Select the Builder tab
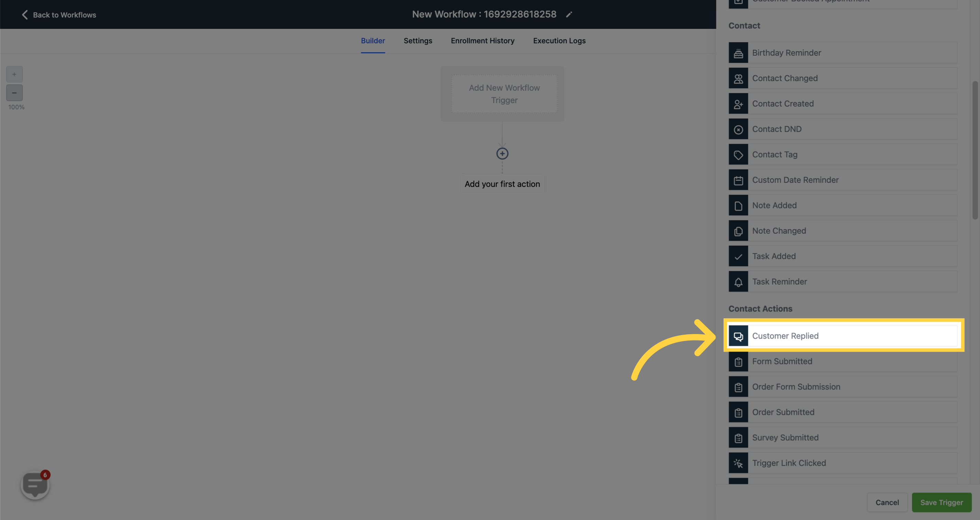 373,41
